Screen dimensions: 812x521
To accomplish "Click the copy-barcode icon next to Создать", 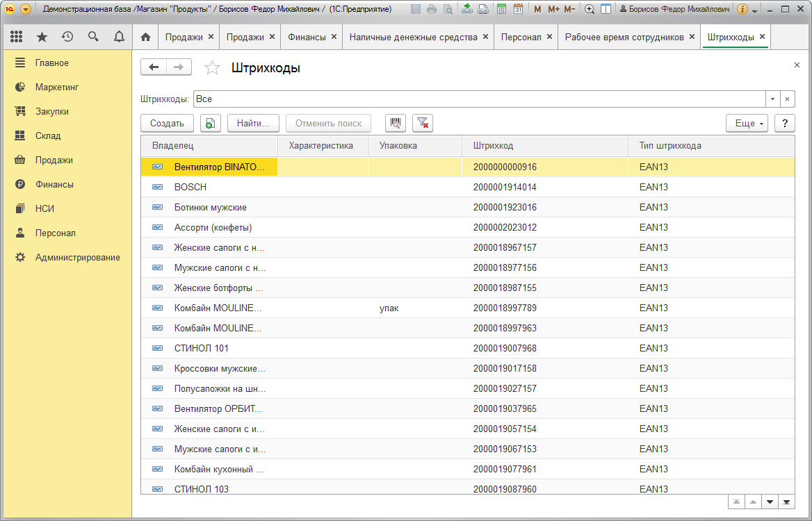I will coord(210,123).
